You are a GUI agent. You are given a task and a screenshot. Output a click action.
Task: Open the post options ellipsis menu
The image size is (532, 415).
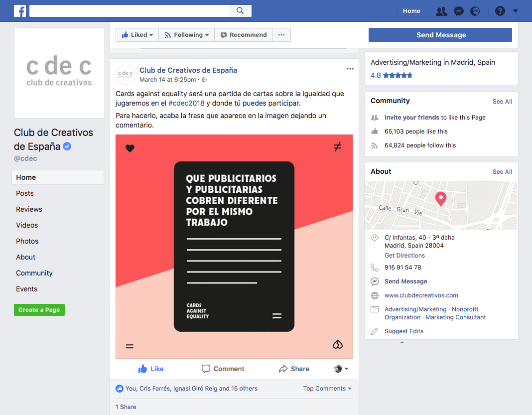pos(350,69)
